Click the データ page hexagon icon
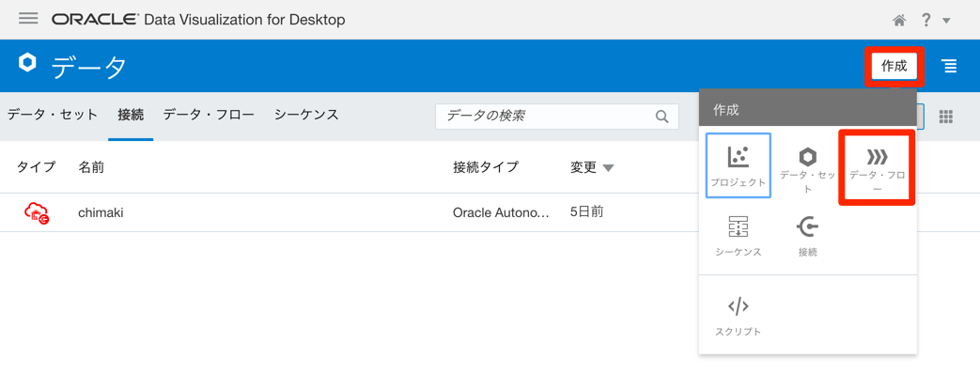The height and width of the screenshot is (390, 980). tap(27, 63)
